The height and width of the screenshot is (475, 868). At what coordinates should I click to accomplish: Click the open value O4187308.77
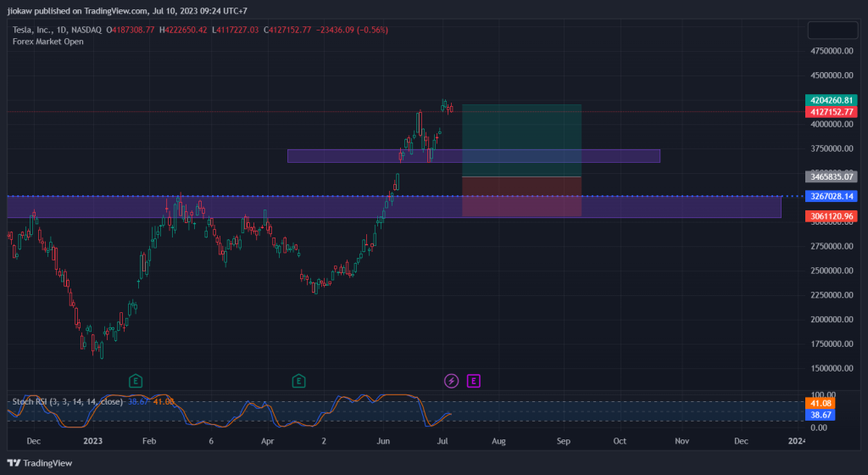pyautogui.click(x=131, y=30)
